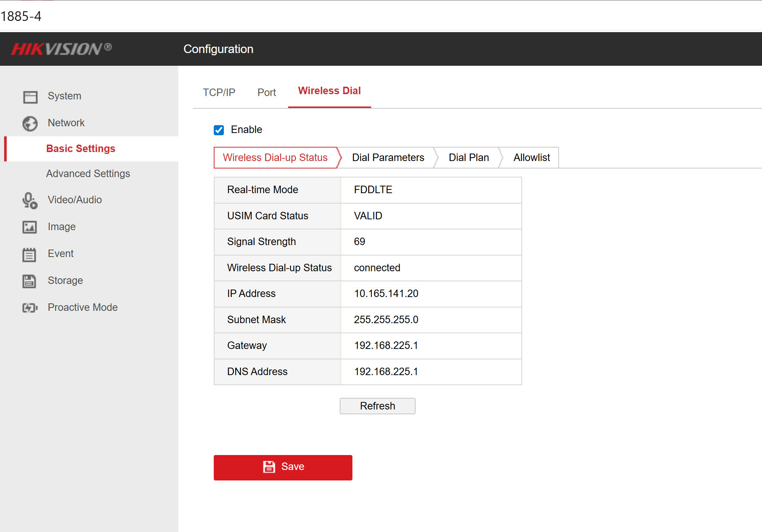
Task: Open the Dial Parameters step tab
Action: (x=388, y=158)
